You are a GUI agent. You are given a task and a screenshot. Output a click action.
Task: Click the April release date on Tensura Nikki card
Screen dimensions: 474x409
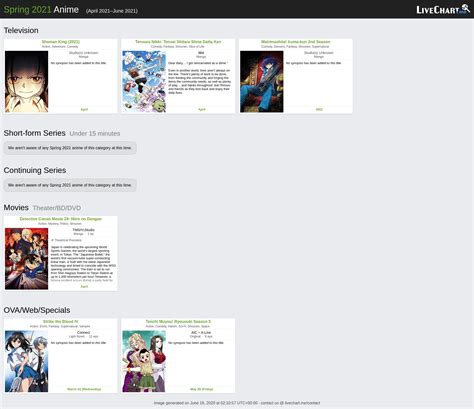(202, 109)
